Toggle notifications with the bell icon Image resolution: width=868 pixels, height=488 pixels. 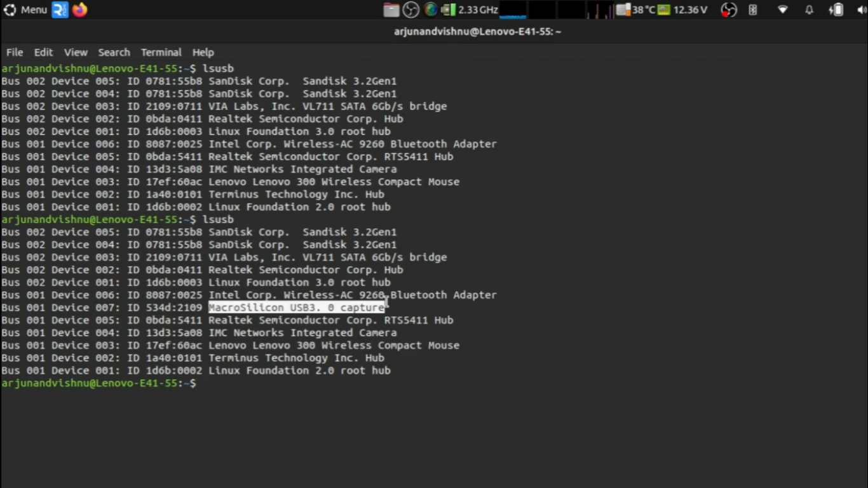pos(808,10)
